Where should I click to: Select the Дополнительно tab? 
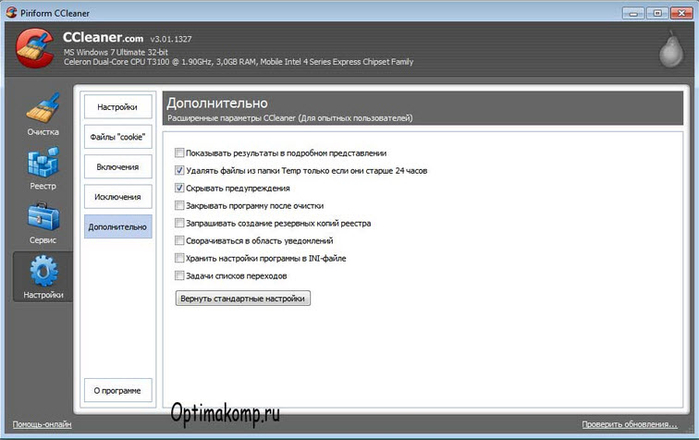tap(118, 226)
